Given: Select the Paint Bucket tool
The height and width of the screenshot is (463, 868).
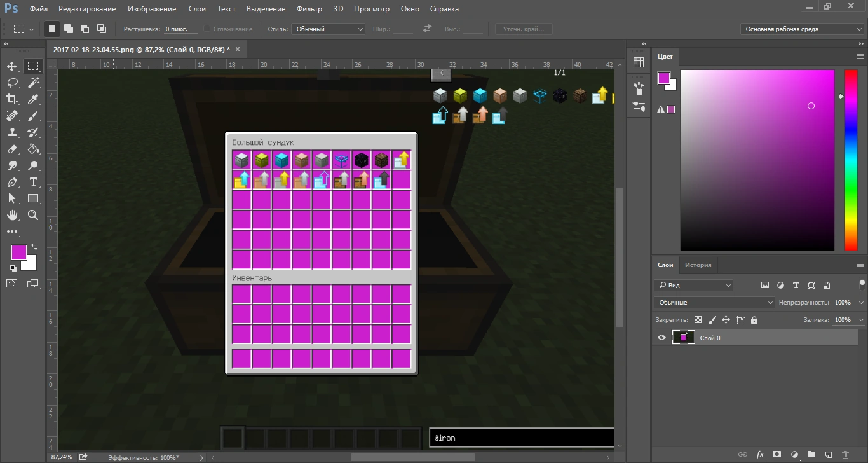Looking at the screenshot, I should point(33,149).
